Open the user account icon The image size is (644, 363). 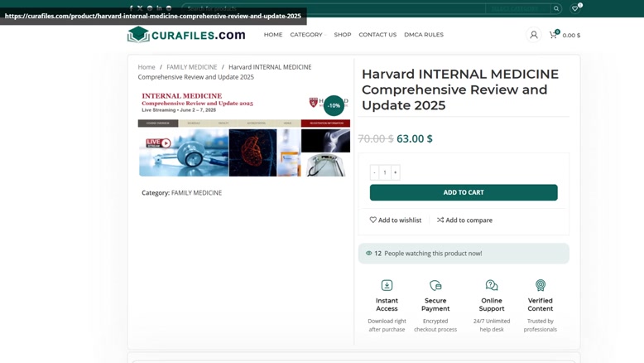coord(534,35)
